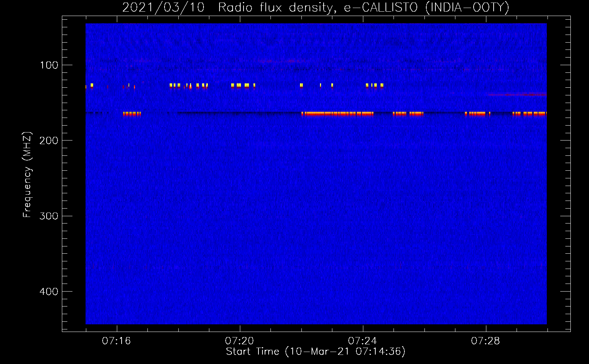Click the 07:20 time tick label
The width and height of the screenshot is (589, 364).
240,341
